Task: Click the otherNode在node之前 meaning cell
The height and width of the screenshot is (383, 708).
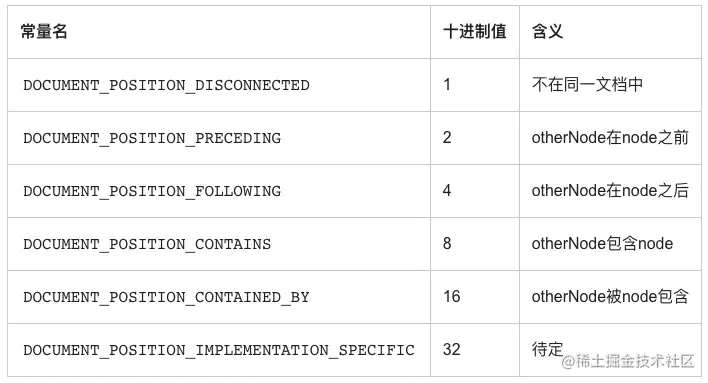Action: pos(610,138)
